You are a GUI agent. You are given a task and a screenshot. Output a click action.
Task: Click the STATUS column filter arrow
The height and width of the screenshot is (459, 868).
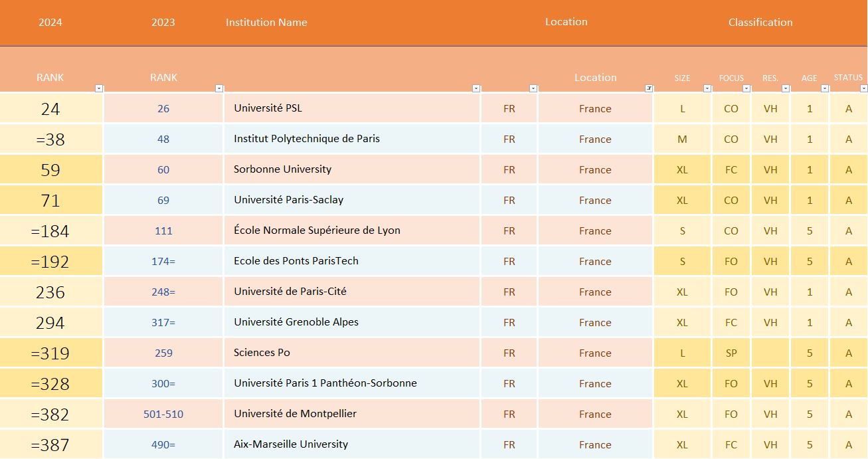click(863, 88)
